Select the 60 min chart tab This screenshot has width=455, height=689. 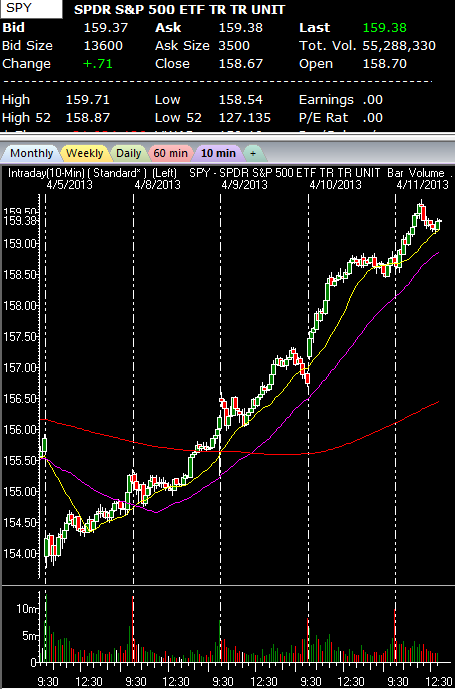pos(171,153)
